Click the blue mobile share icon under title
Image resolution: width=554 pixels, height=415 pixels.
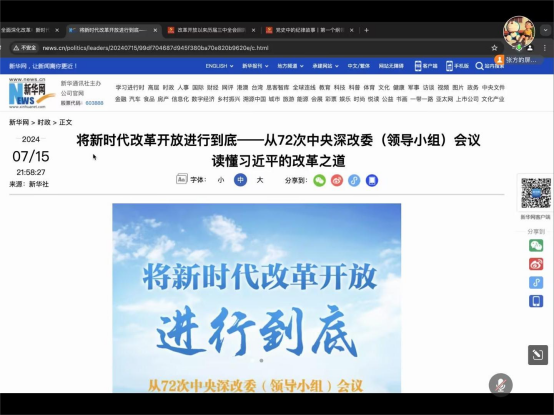coord(372,180)
